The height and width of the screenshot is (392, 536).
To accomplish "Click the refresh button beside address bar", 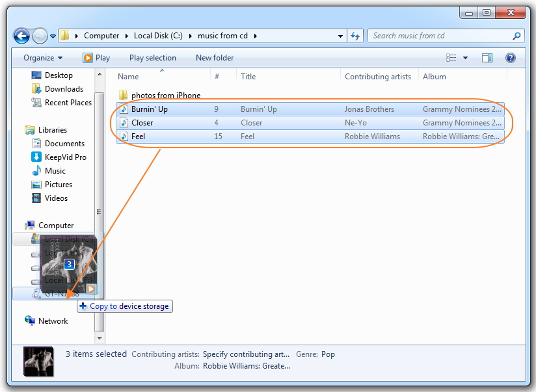I will (x=355, y=36).
